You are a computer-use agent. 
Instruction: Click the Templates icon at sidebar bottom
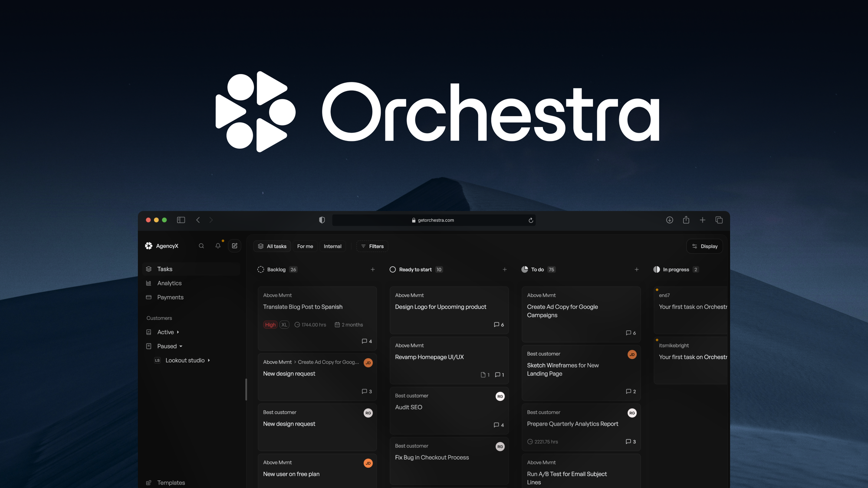(149, 482)
